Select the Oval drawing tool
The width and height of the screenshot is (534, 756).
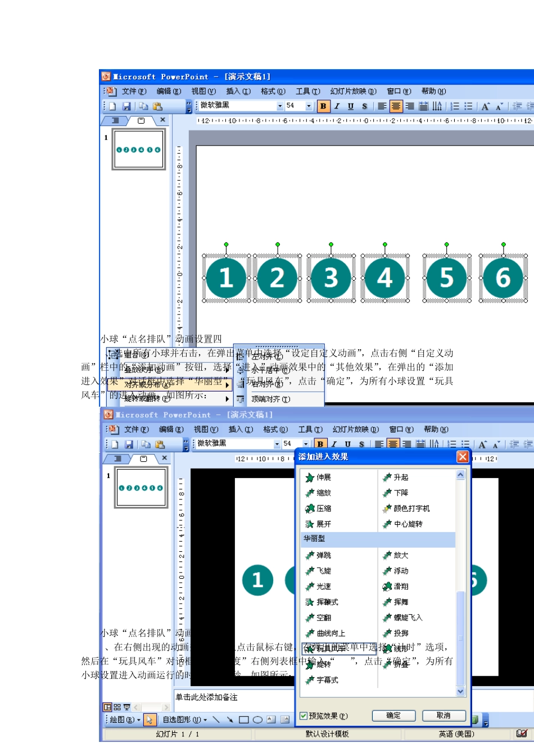[x=257, y=719]
